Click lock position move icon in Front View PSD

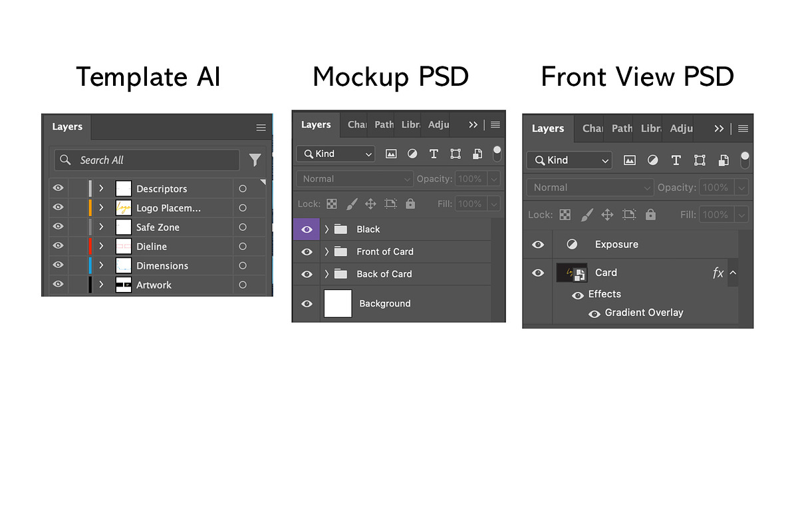[x=607, y=215]
